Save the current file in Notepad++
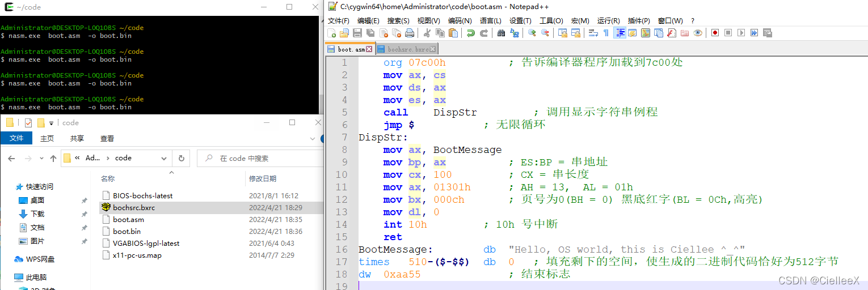868x290 pixels. point(357,33)
